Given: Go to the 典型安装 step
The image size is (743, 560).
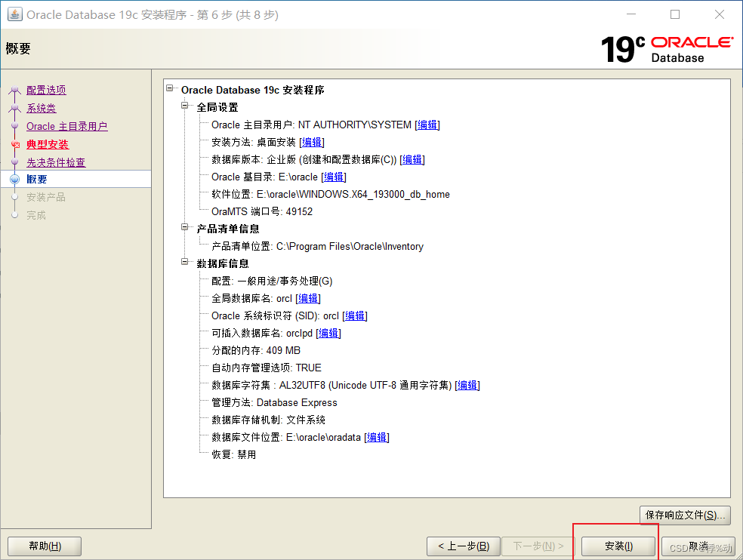Looking at the screenshot, I should click(48, 144).
